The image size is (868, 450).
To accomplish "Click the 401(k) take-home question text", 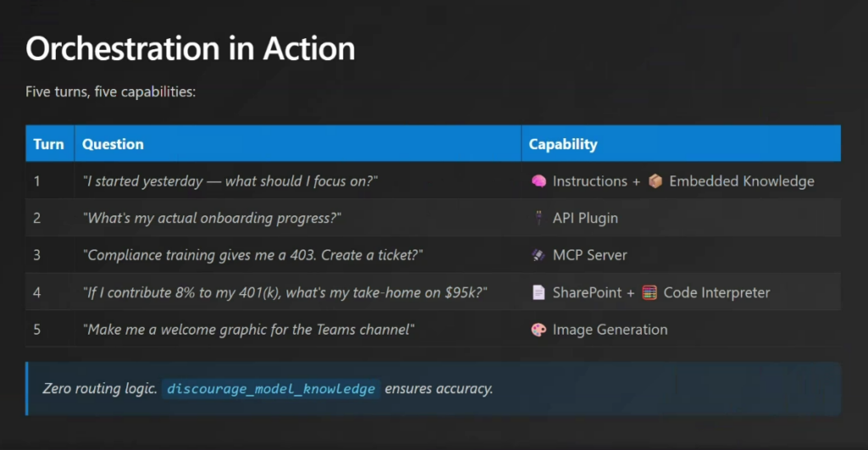I will [x=286, y=292].
